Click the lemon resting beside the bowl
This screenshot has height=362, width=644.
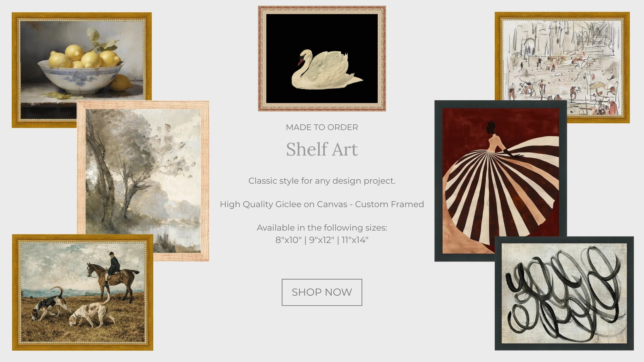coord(121,83)
